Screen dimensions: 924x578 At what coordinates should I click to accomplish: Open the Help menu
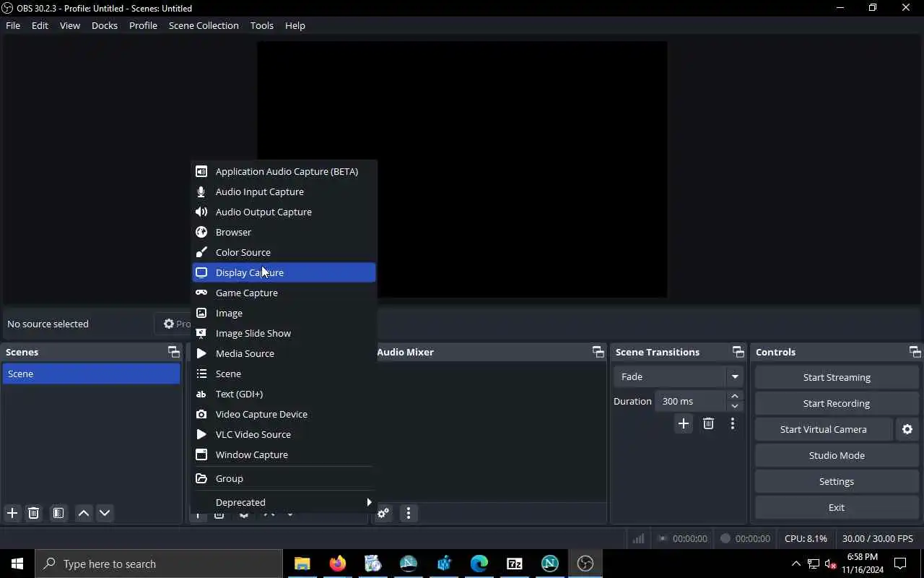pos(295,25)
